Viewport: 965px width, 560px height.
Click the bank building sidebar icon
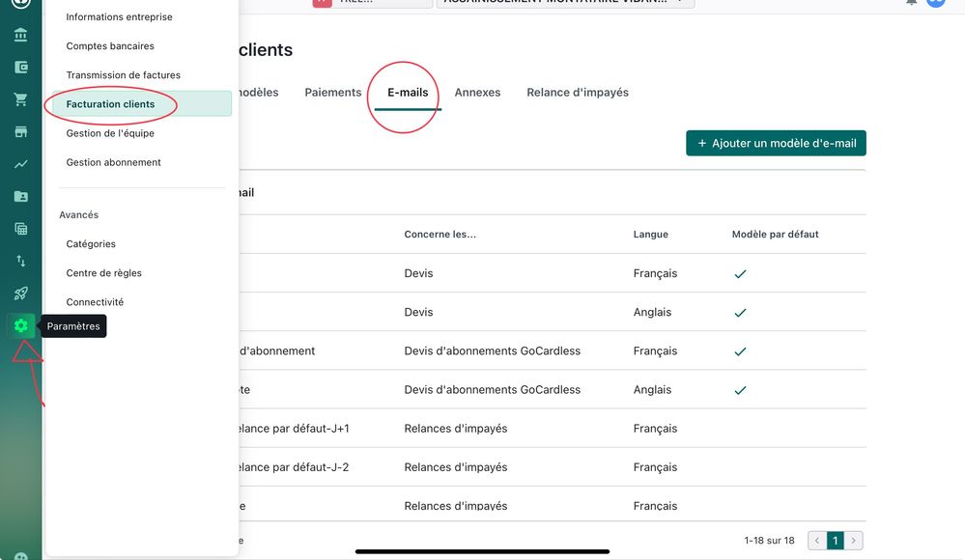(x=20, y=36)
